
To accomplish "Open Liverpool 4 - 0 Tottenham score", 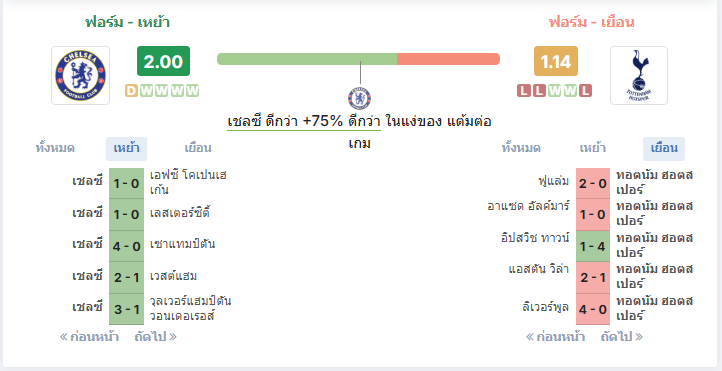I will tap(593, 309).
